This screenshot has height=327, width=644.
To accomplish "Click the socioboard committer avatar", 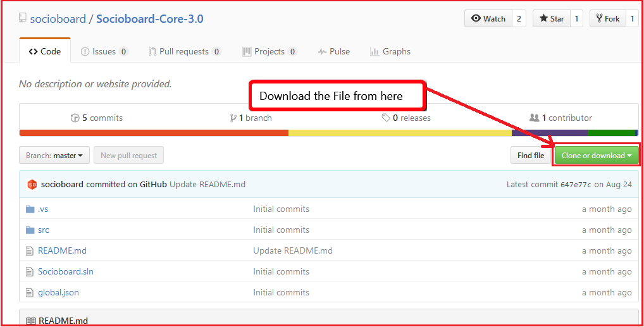I will point(32,185).
